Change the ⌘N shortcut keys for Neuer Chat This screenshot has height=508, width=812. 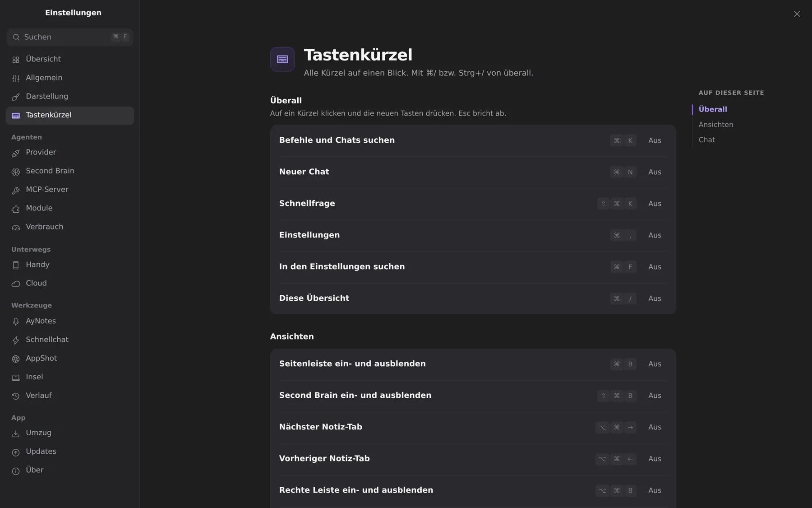tap(623, 172)
